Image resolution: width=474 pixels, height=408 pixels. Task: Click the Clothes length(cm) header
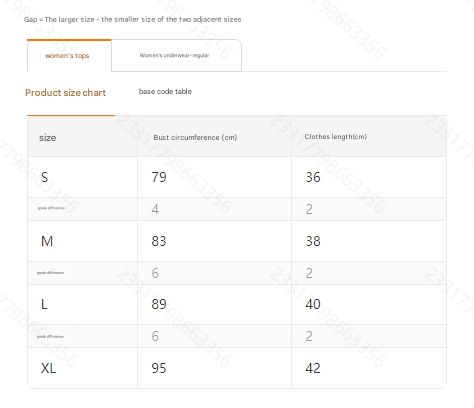tap(336, 137)
